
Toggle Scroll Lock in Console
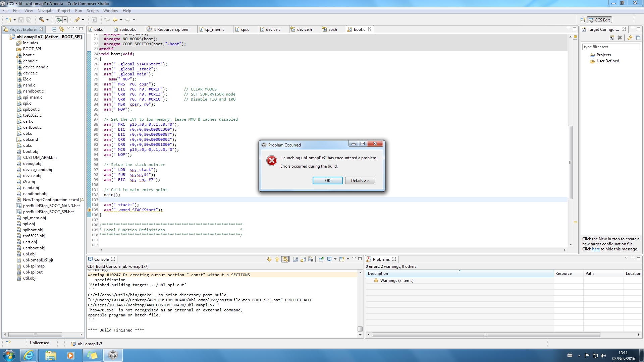point(303,259)
